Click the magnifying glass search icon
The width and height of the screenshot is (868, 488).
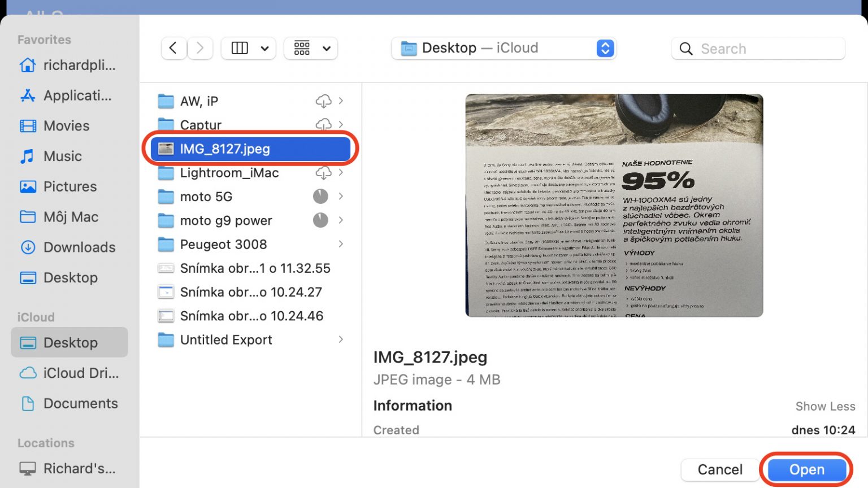[x=686, y=49]
